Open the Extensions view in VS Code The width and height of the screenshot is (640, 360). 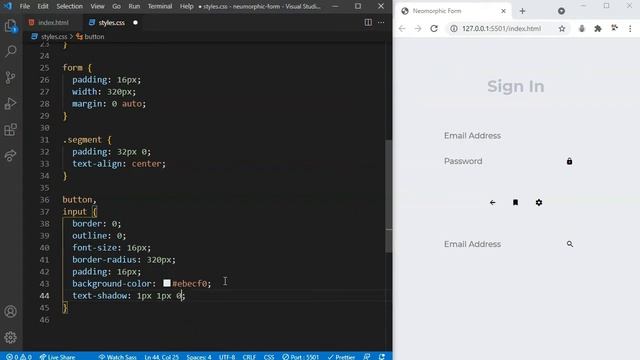point(11,130)
